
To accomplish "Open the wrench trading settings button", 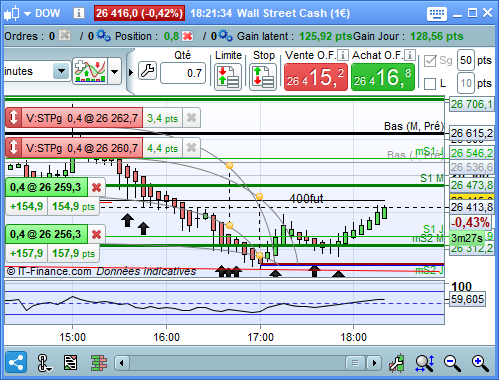I will pos(147,71).
